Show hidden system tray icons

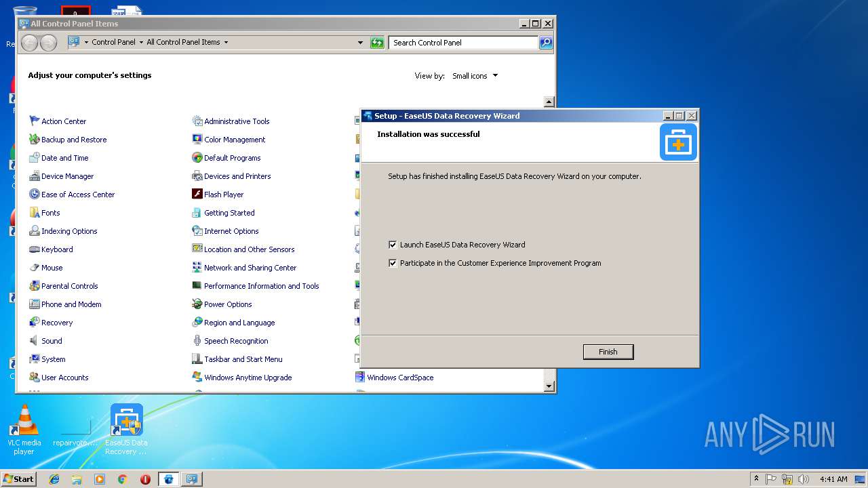757,479
